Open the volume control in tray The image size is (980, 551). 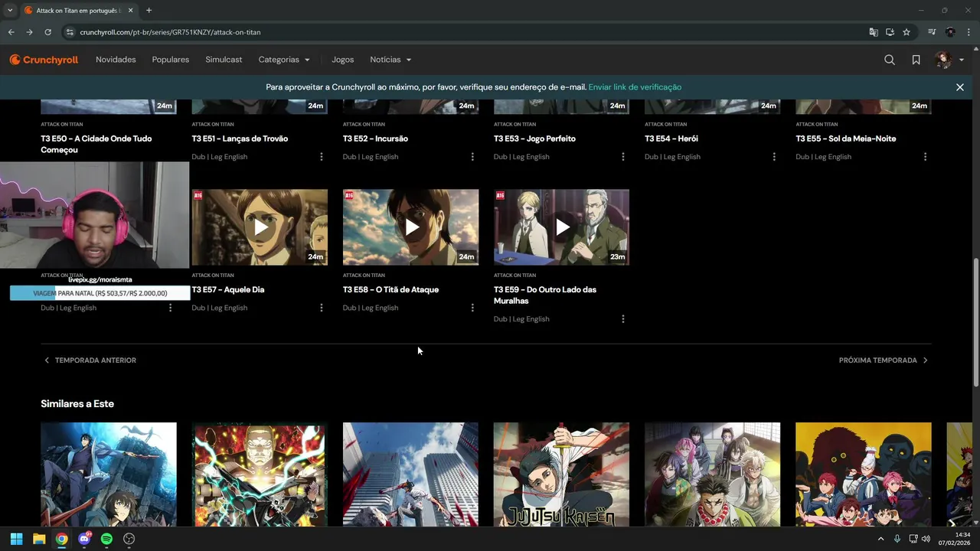pyautogui.click(x=926, y=539)
